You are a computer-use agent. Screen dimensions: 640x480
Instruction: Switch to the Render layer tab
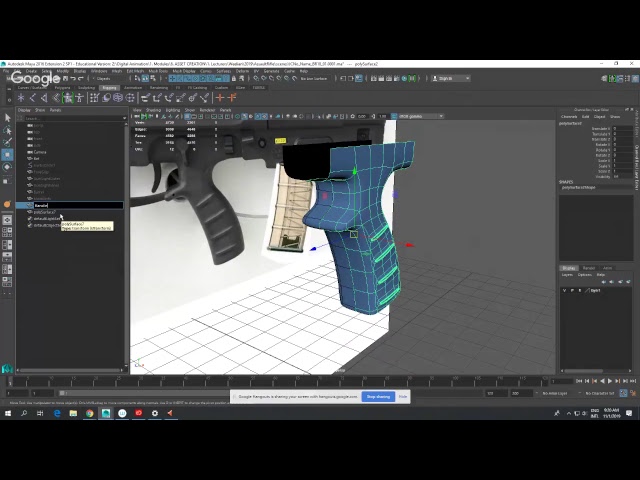(589, 268)
